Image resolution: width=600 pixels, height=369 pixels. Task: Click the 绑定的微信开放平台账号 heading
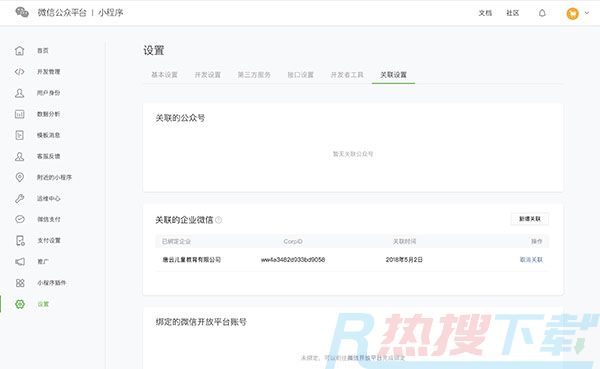click(x=201, y=322)
